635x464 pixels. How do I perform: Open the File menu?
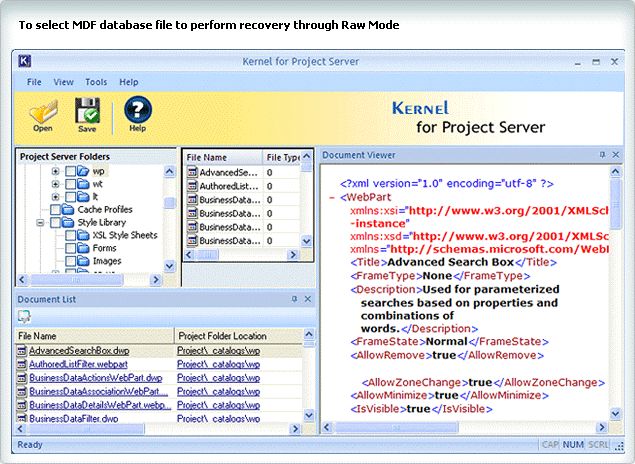(34, 82)
